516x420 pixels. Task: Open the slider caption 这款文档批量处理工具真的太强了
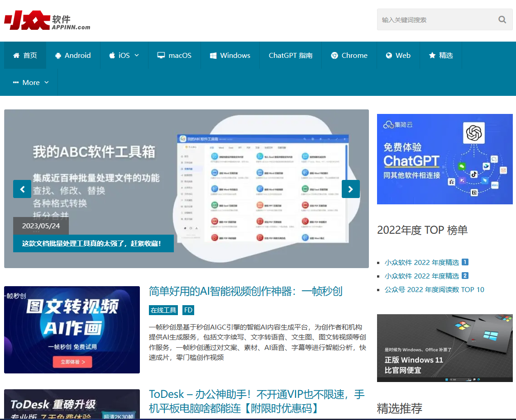tap(93, 244)
